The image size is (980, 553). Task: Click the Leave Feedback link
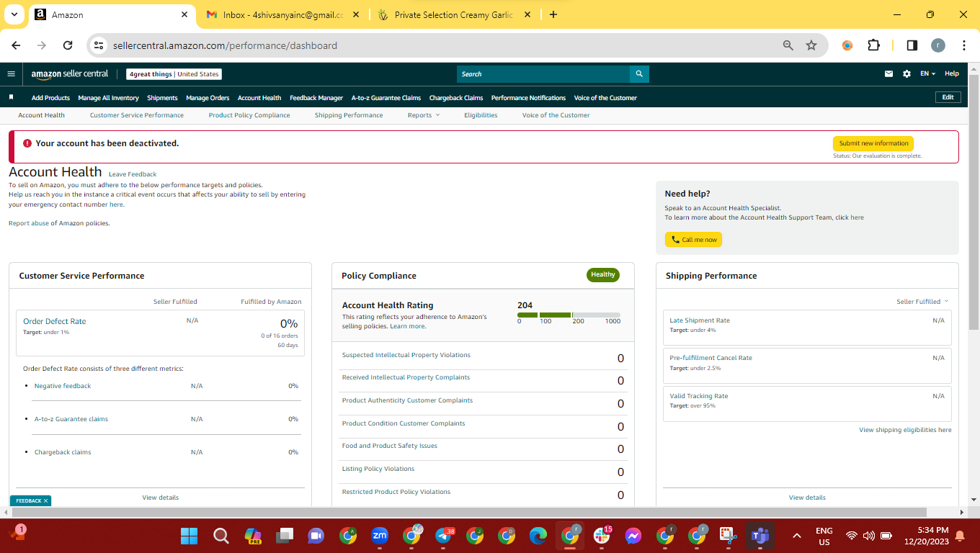coord(133,174)
